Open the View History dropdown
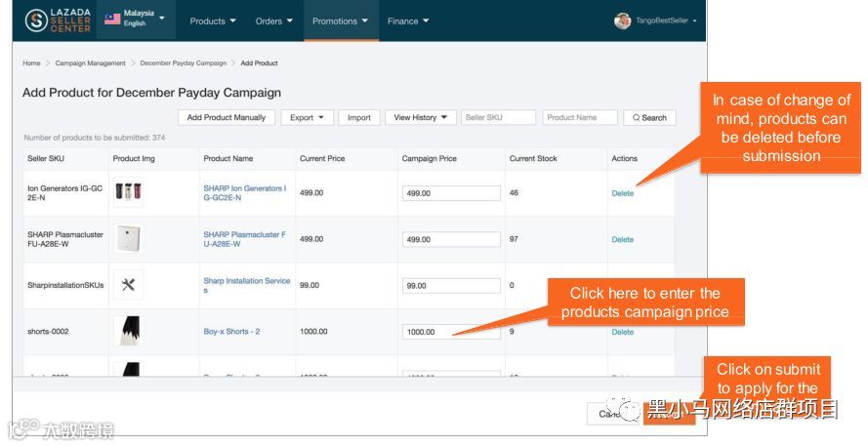The width and height of the screenshot is (868, 447). [x=420, y=118]
